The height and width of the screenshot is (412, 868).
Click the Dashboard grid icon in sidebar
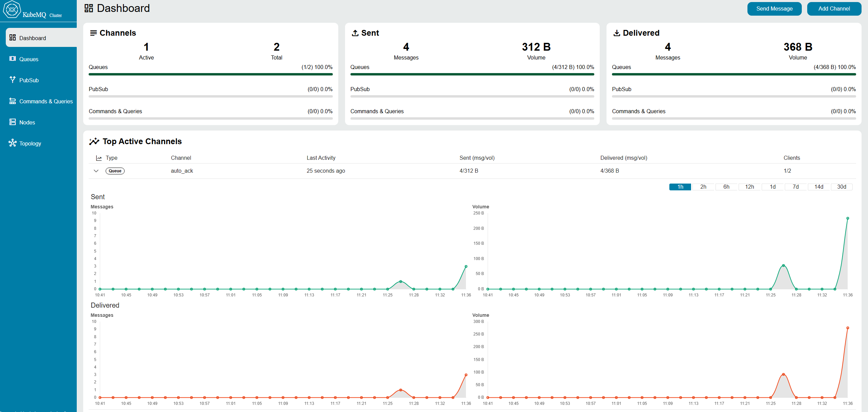13,37
